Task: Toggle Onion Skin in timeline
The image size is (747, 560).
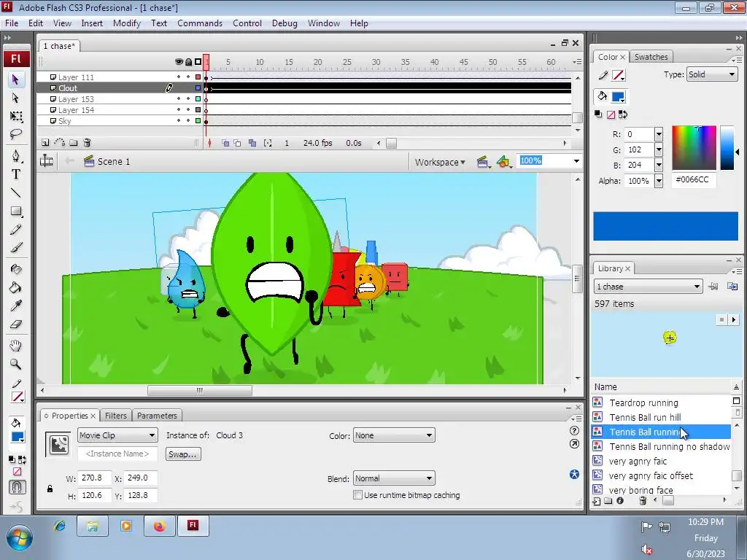Action: pyautogui.click(x=225, y=143)
